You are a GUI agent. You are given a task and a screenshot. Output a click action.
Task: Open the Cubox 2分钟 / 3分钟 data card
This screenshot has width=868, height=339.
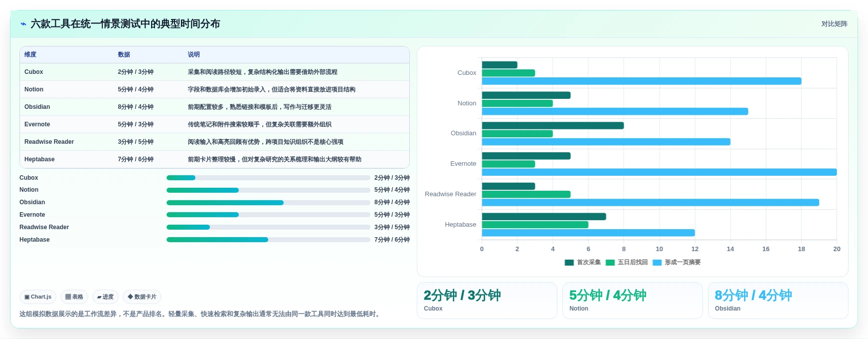[487, 301]
